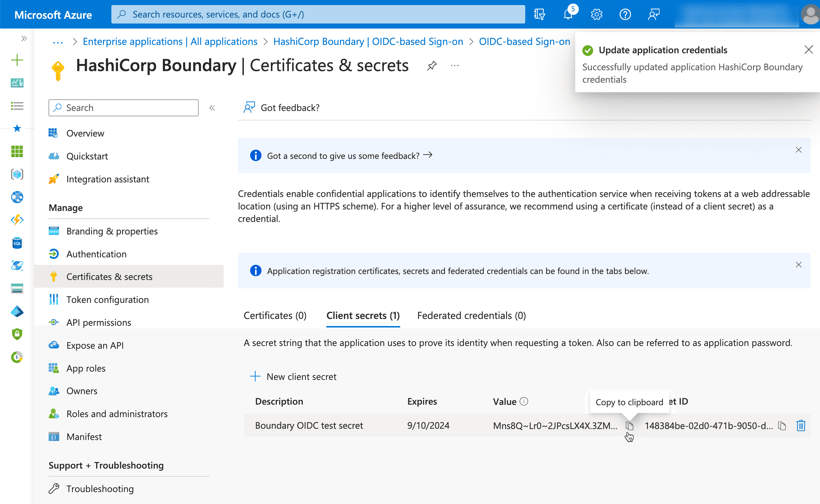
Task: Open more options ellipsis beside title
Action: pyautogui.click(x=455, y=66)
